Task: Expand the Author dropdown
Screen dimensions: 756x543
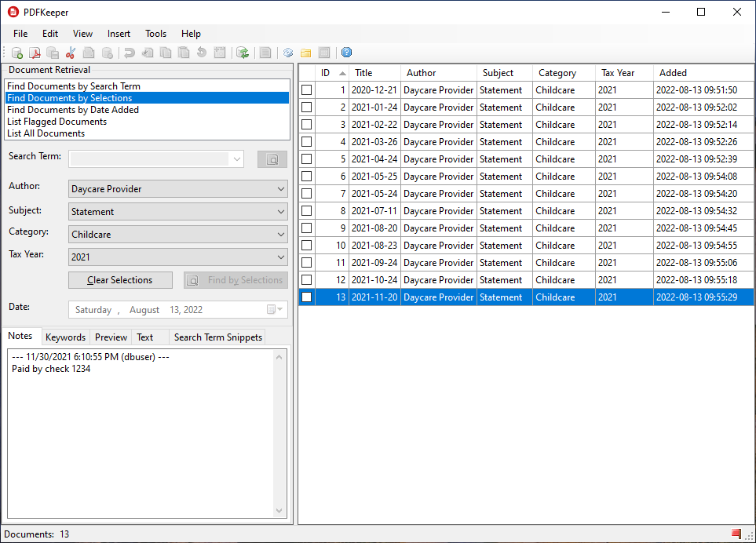Action: pyautogui.click(x=281, y=189)
